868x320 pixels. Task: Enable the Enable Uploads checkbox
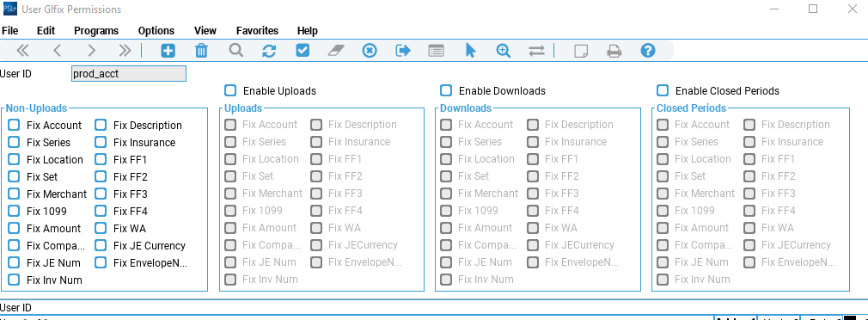pyautogui.click(x=230, y=90)
